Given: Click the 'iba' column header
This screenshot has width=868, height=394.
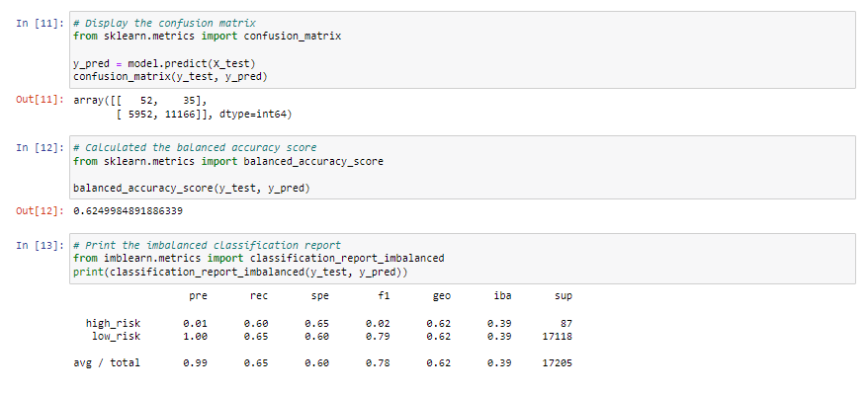Looking at the screenshot, I should 502,296.
